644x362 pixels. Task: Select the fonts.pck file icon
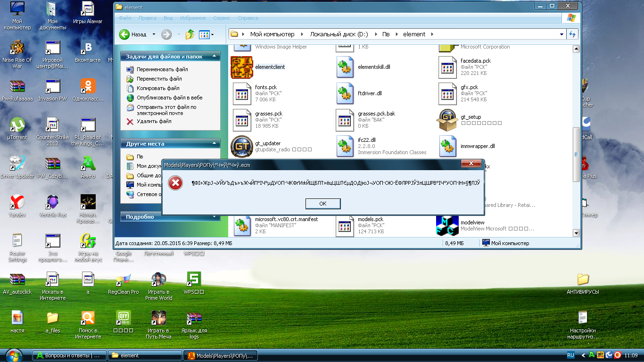pyautogui.click(x=242, y=94)
